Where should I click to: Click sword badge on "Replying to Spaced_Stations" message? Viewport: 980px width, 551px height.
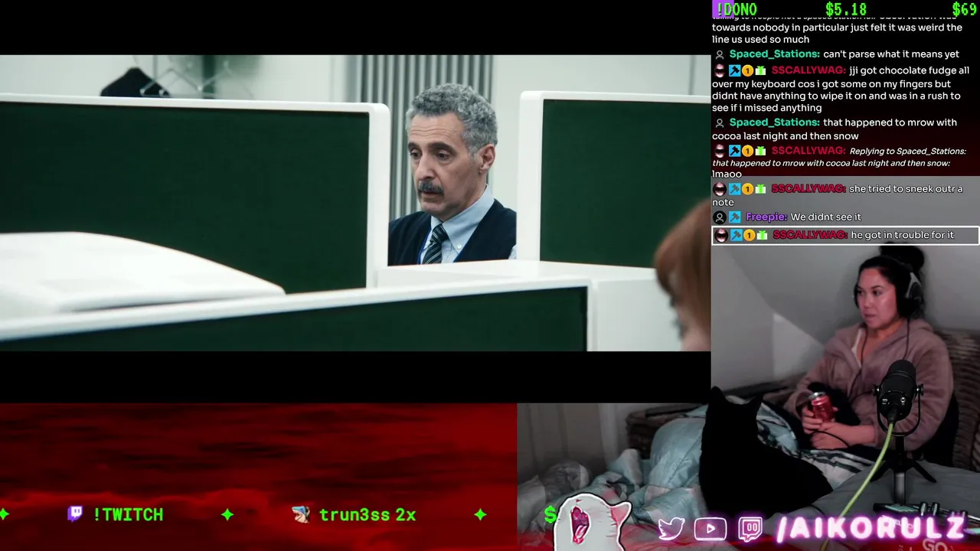(734, 151)
